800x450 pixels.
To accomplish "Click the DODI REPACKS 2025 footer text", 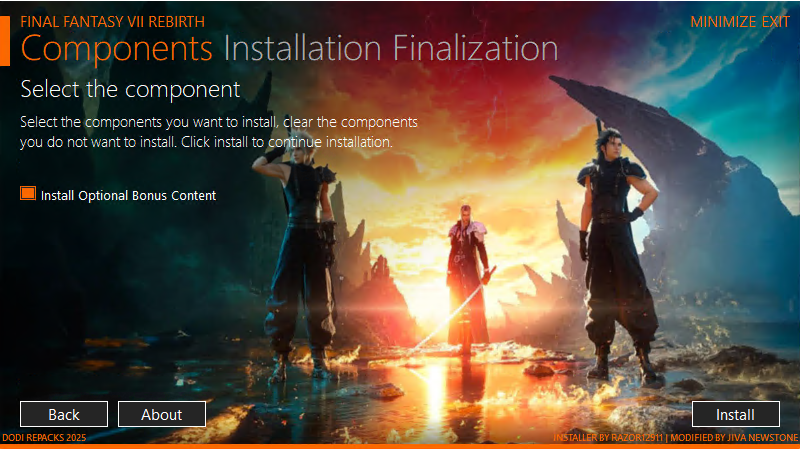I will 44,438.
